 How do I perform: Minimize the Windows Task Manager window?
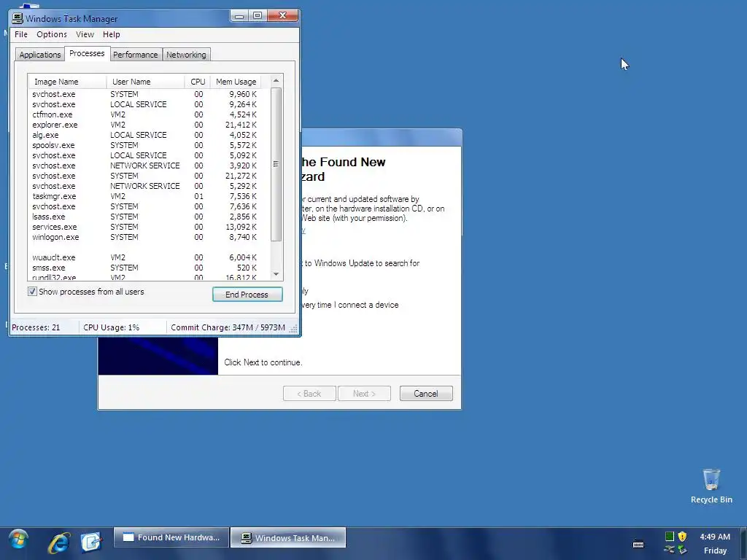point(239,16)
